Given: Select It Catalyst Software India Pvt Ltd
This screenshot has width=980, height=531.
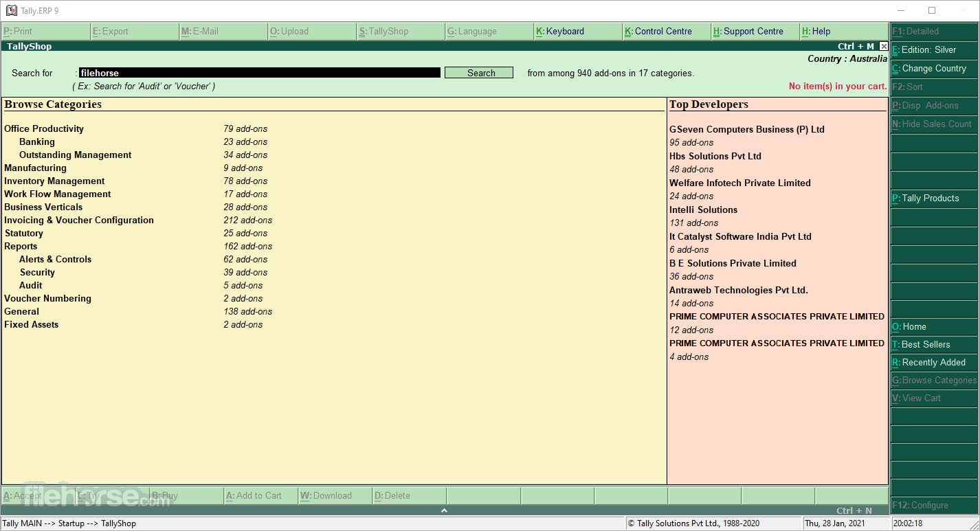Looking at the screenshot, I should (741, 237).
